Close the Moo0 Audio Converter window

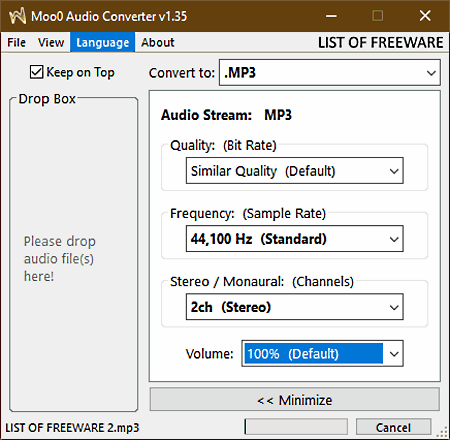point(425,16)
